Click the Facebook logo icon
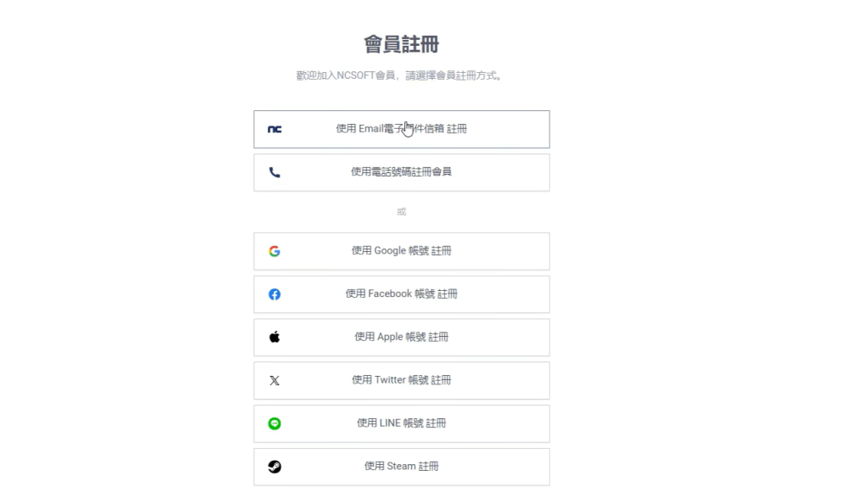Screen dimensions: 868x487 pos(275,294)
